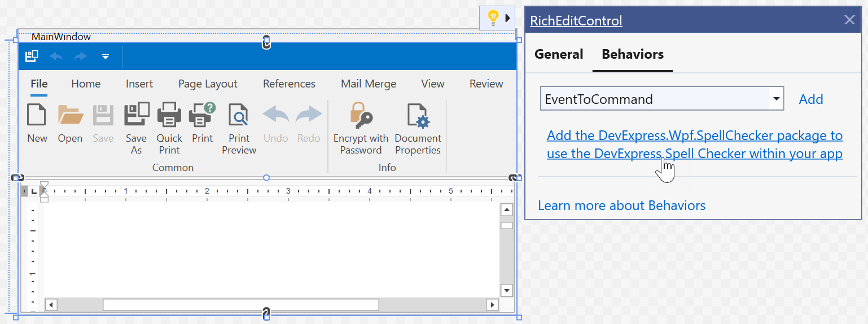The image size is (868, 324).
Task: Click the Print icon in ribbon
Action: 202,115
